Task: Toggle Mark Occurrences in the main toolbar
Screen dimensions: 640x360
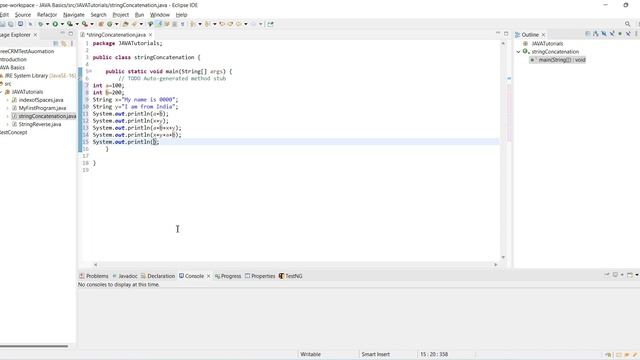Action: tap(158, 24)
